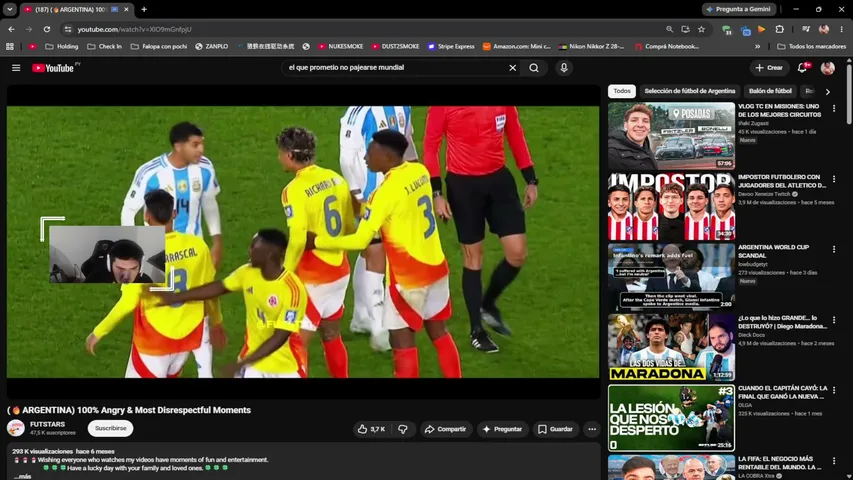The image size is (853, 480).
Task: Share the video via Compartir
Action: [446, 429]
